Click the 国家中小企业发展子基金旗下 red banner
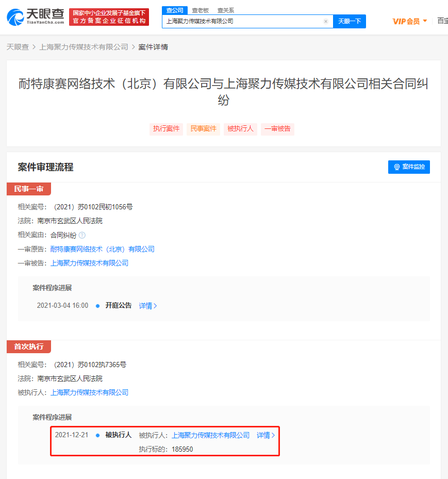 tap(109, 17)
